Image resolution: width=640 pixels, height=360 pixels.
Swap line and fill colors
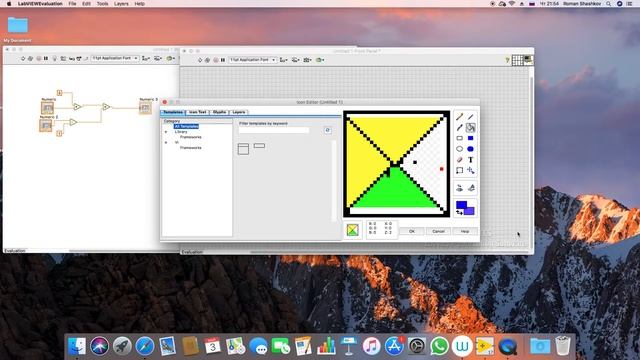tap(460, 212)
